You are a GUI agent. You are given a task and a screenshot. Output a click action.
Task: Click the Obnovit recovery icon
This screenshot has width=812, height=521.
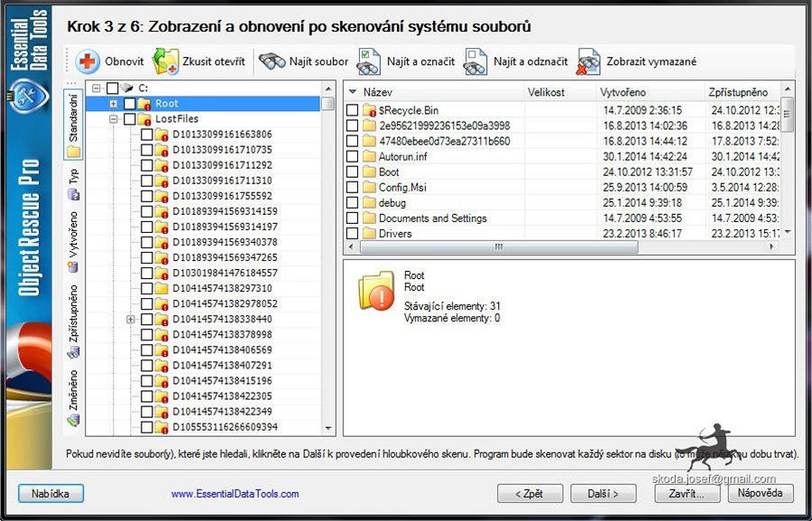click(x=88, y=62)
